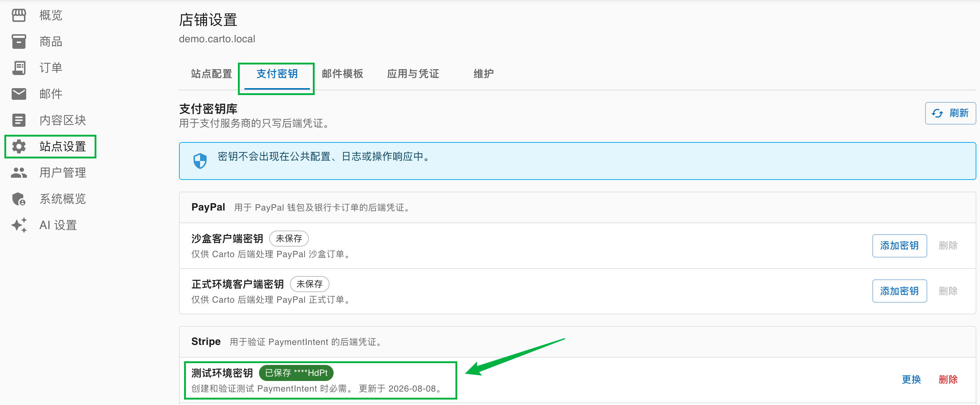
Task: Click the refresh arrows icon in 刷新
Action: 937,113
